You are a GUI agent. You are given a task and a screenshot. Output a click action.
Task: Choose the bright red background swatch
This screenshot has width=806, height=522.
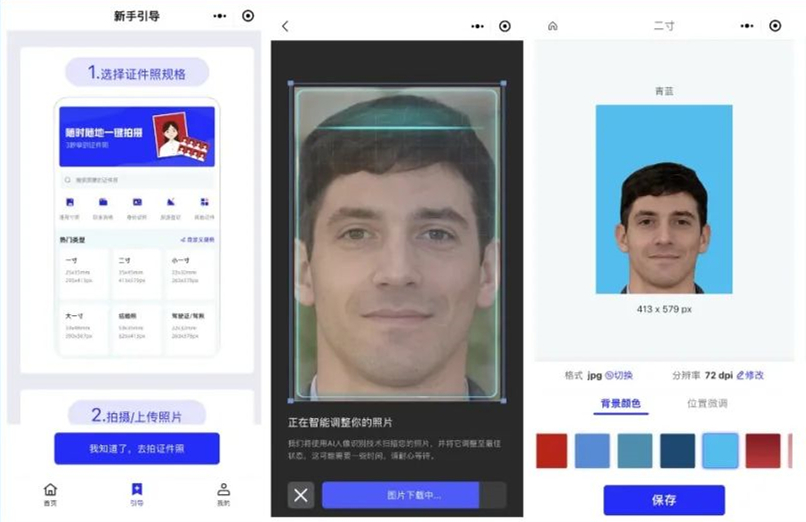coord(552,451)
